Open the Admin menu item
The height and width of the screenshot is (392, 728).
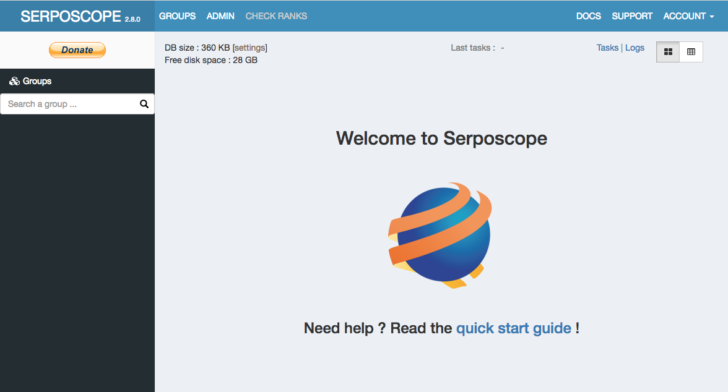(221, 16)
